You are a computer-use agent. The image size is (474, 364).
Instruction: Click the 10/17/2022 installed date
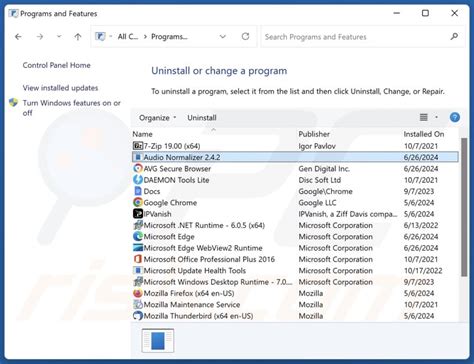tap(423, 271)
